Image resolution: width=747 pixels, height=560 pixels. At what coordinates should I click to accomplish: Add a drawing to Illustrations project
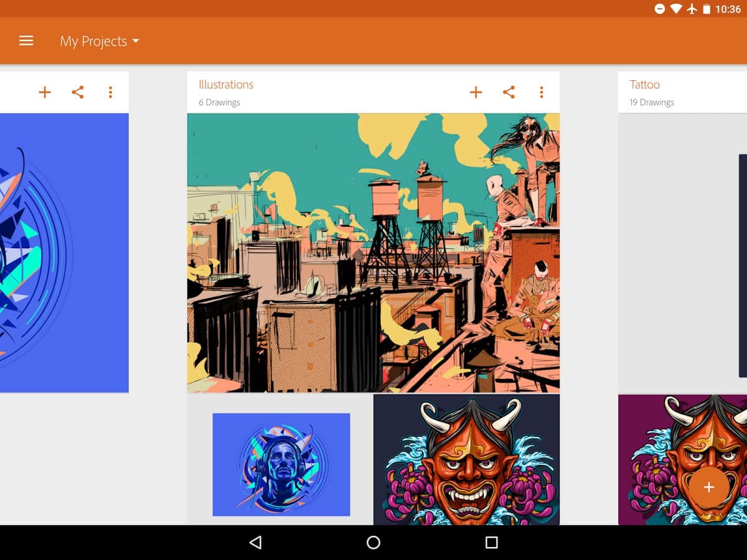coord(476,93)
